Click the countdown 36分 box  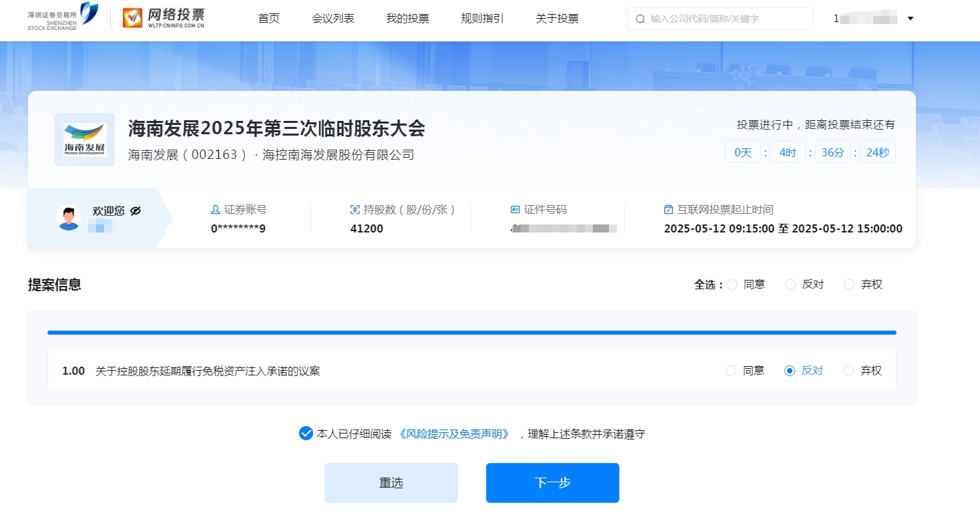(832, 152)
